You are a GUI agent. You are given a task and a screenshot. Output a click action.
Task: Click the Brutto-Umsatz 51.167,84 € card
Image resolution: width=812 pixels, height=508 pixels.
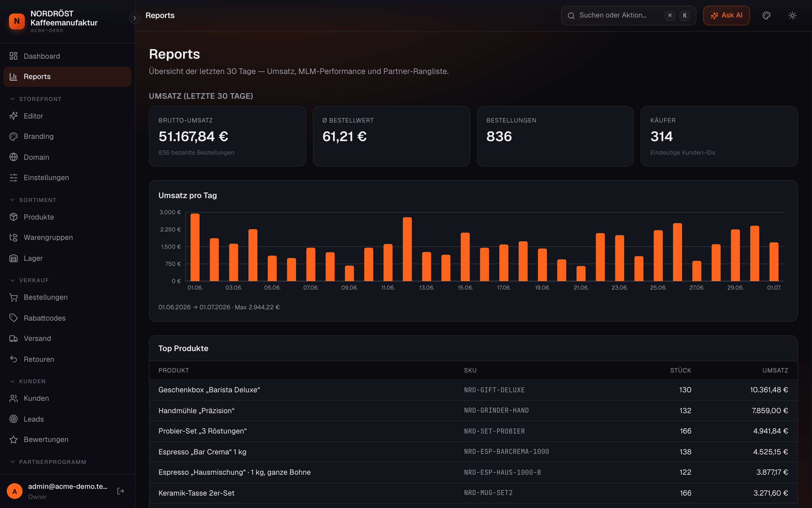(228, 136)
